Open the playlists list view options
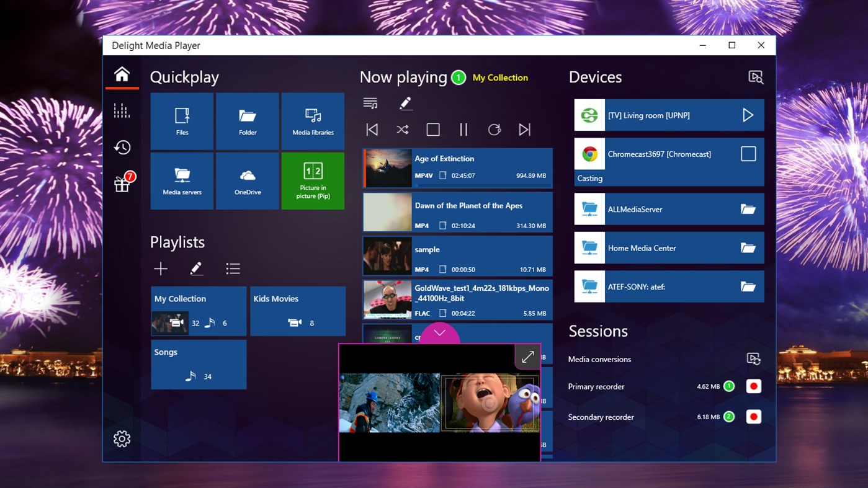The width and height of the screenshot is (868, 488). pos(233,268)
